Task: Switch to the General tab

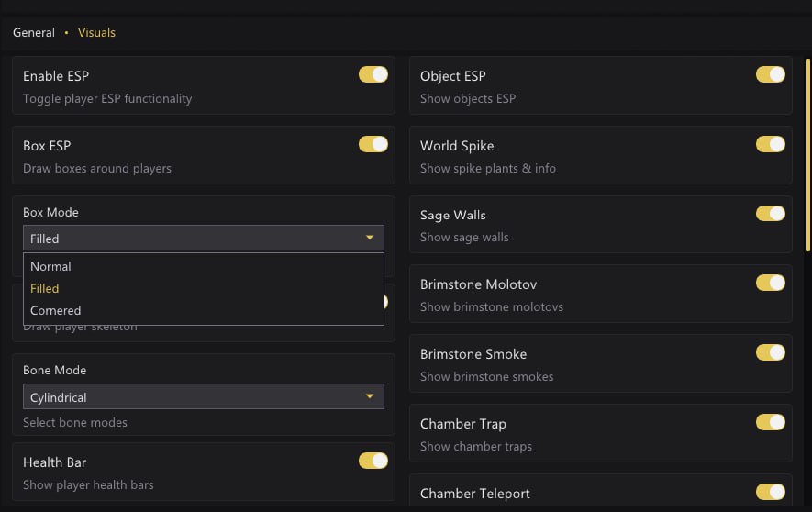Action: [x=34, y=32]
